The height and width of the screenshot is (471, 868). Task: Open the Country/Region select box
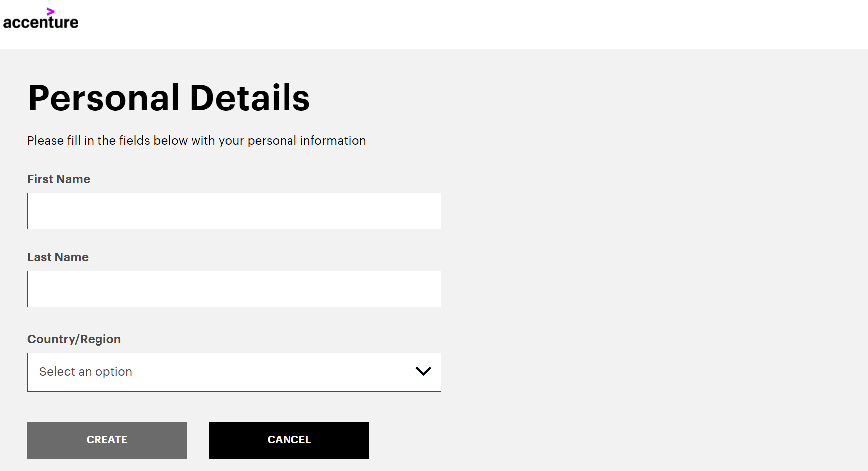click(x=234, y=372)
